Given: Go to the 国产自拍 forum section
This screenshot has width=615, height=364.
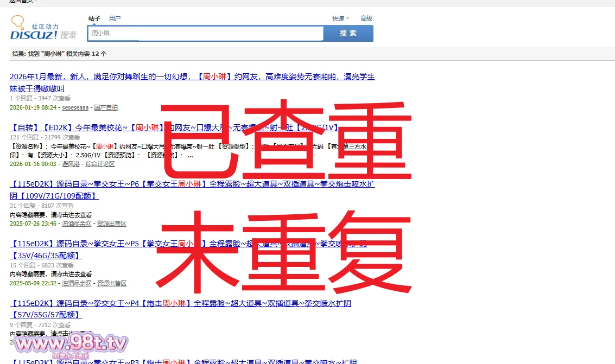Looking at the screenshot, I should coord(106,107).
